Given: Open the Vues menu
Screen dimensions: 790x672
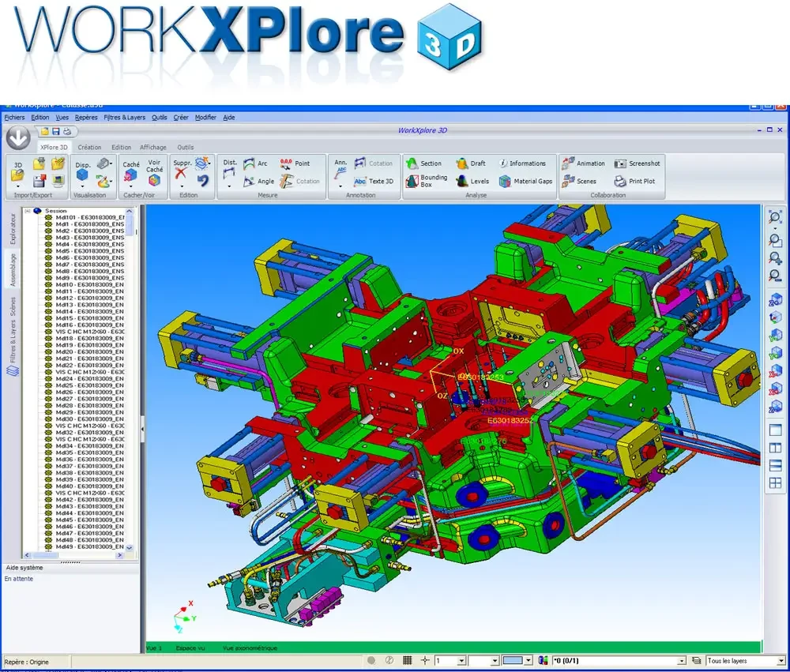Looking at the screenshot, I should coord(62,118).
